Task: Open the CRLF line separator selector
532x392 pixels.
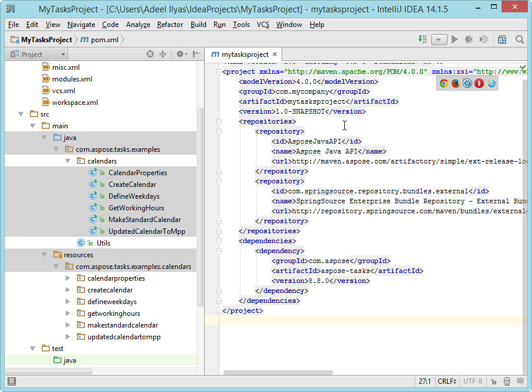Action: [x=446, y=381]
